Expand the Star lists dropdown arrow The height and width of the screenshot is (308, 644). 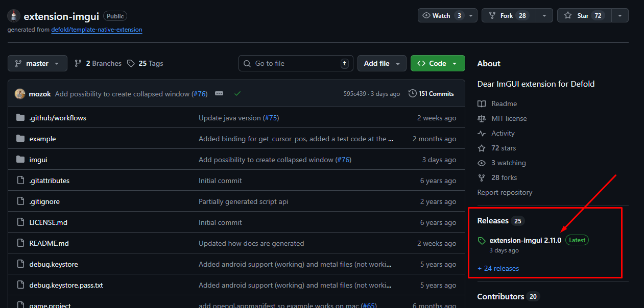(x=619, y=15)
